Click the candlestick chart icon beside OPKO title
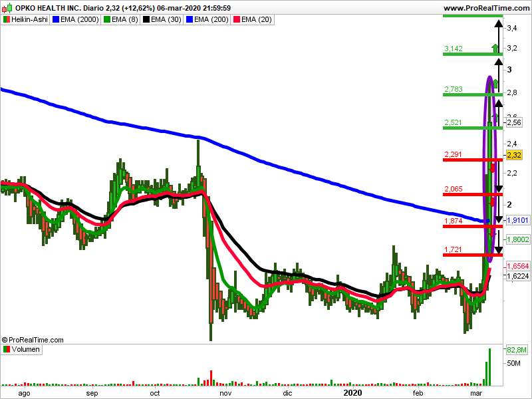The width and height of the screenshot is (532, 399). [7, 8]
